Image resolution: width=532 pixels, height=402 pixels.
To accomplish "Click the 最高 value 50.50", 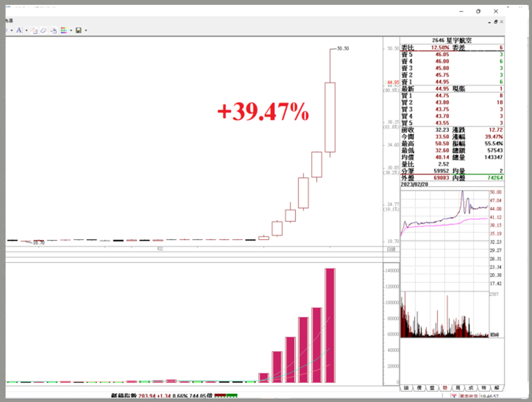I will pyautogui.click(x=442, y=144).
